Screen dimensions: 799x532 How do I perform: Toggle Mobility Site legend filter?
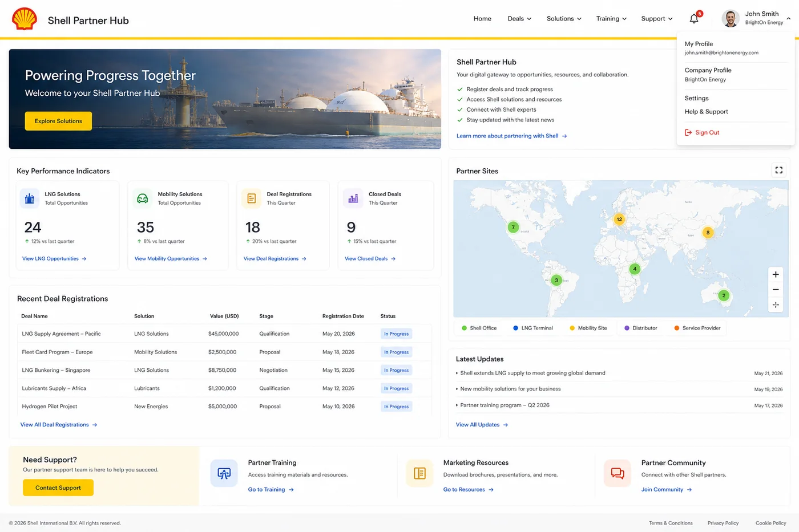click(x=588, y=328)
